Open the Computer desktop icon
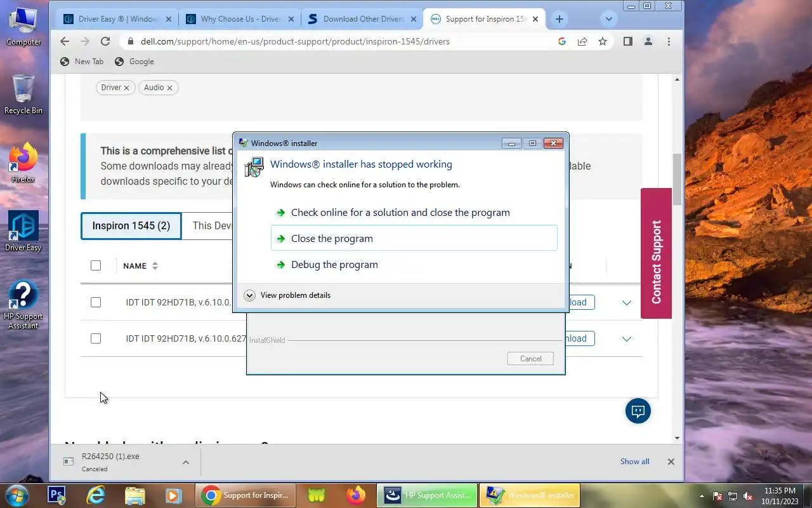 coord(23,26)
